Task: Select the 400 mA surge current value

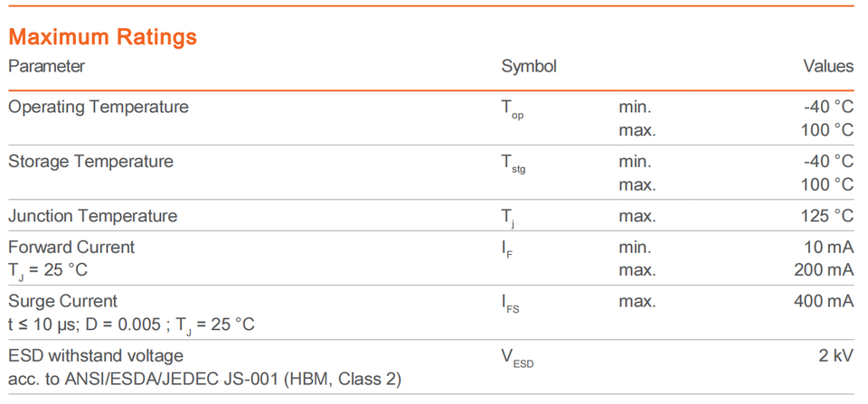Action: point(824,301)
